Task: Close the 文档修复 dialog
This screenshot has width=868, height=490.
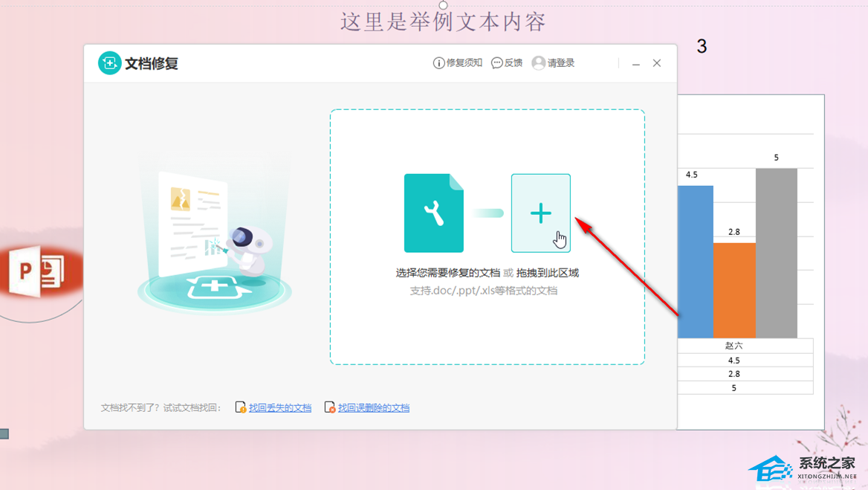Action: (x=657, y=63)
